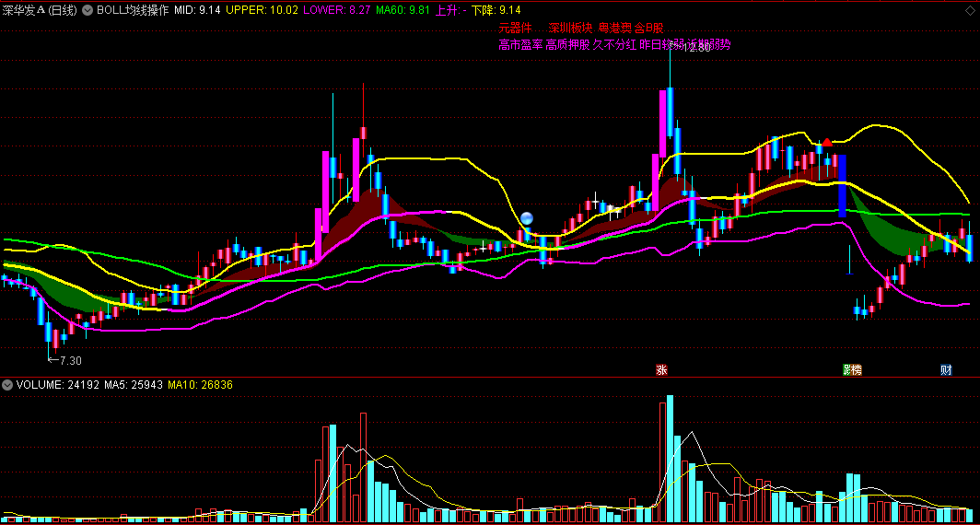This screenshot has width=980, height=525.
Task: Open the 含B股 tag
Action: click(649, 29)
